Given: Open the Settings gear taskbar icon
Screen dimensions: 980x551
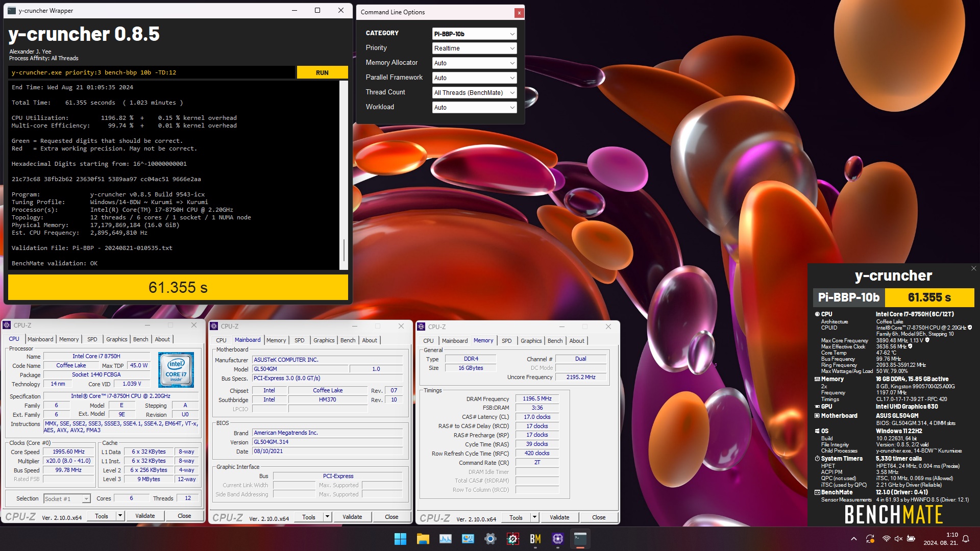Looking at the screenshot, I should tap(491, 539).
